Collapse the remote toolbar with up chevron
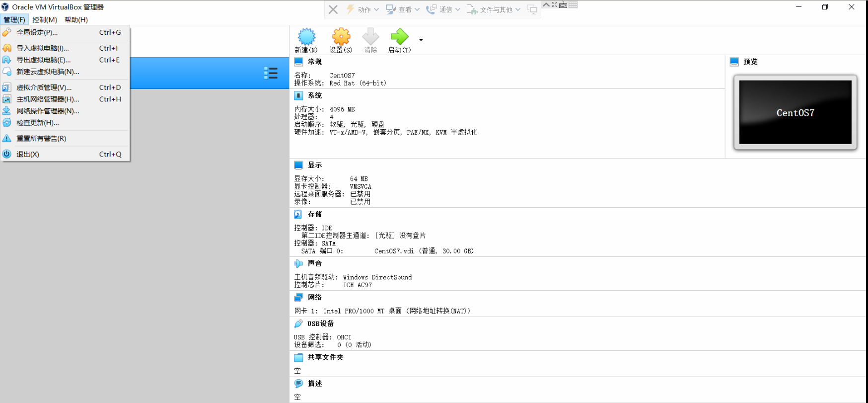The width and height of the screenshot is (868, 403). [546, 4]
